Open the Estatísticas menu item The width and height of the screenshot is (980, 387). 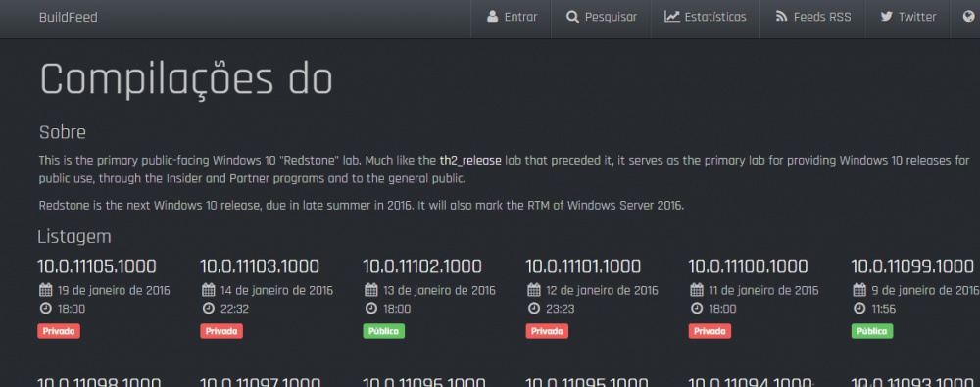click(705, 18)
